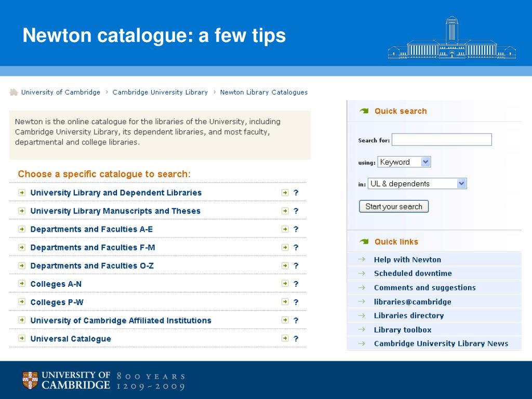Viewport: 532px width, 399px height.
Task: Visit libraries@cambridge quick link
Action: (x=413, y=302)
